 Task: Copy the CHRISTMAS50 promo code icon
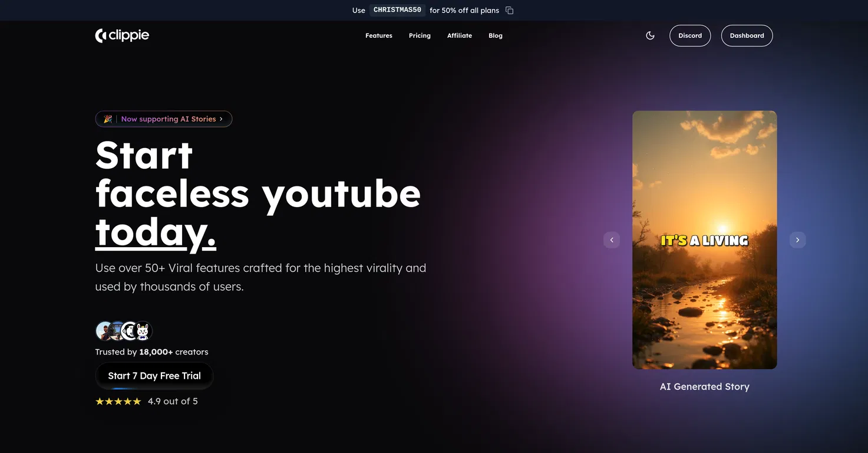coord(510,10)
